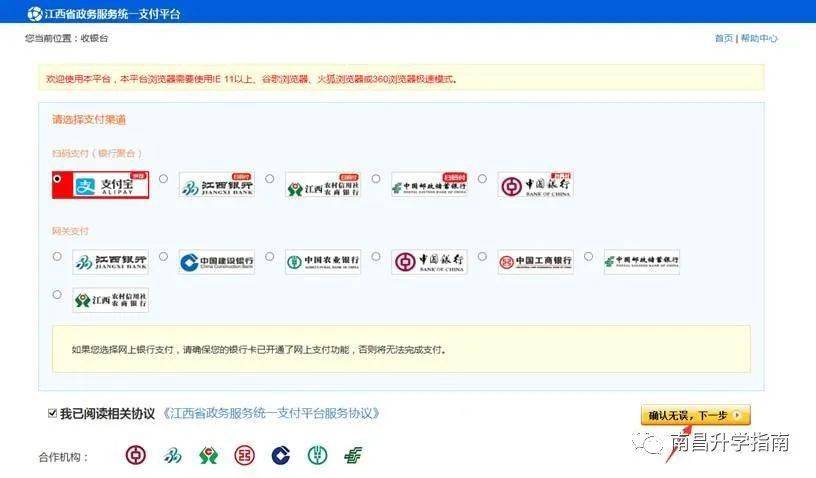Viewport: 816px width, 478px height.
Task: Click the rural credit union icon in 合作机构
Action: click(208, 456)
